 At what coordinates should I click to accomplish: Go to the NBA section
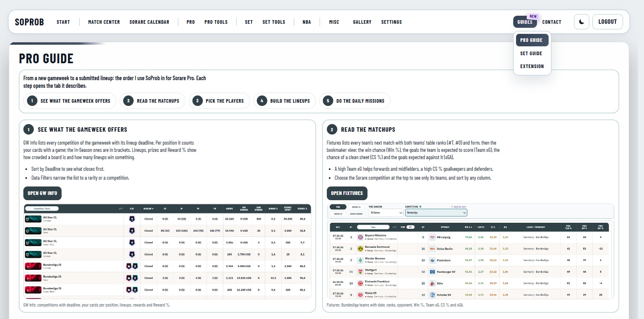(307, 22)
